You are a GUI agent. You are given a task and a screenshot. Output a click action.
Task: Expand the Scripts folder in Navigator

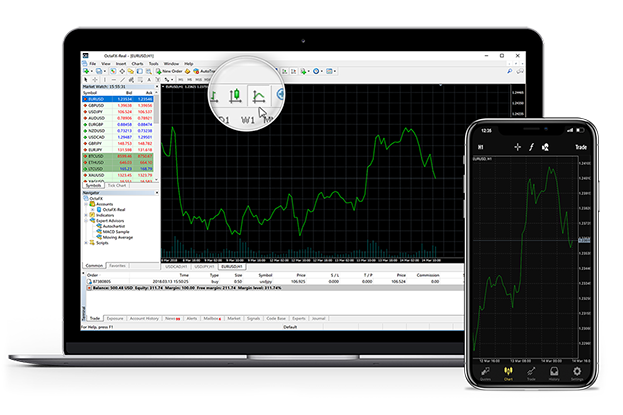86,245
